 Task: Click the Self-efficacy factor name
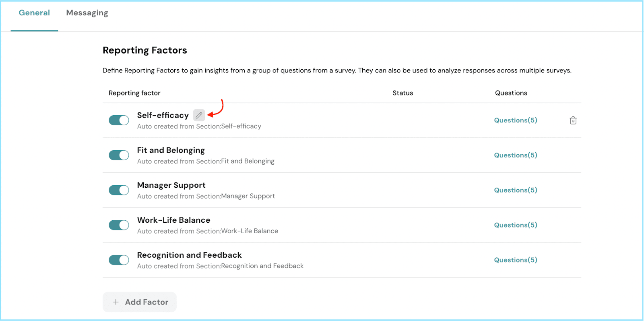163,116
